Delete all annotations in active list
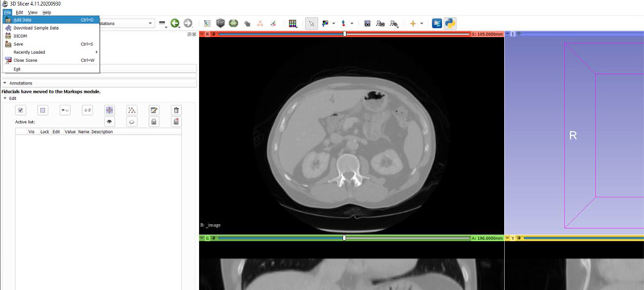 pos(176,122)
